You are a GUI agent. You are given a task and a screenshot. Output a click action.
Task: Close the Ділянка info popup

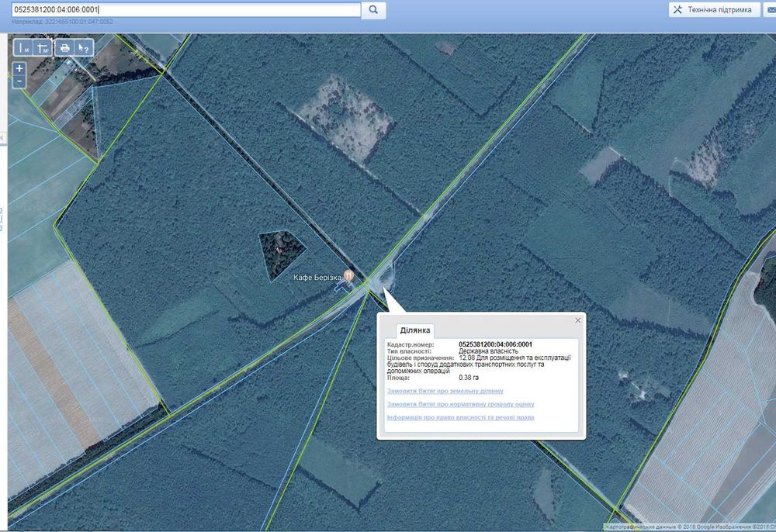click(577, 320)
